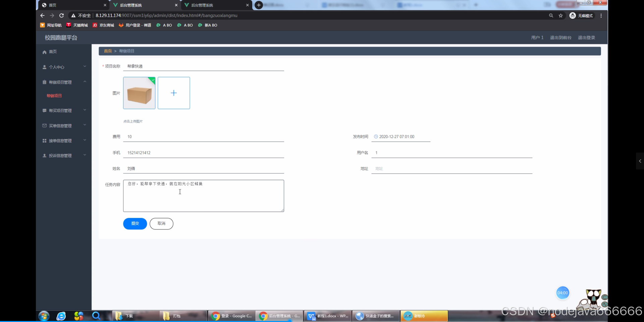The height and width of the screenshot is (322, 644).
Task: Click the 姓名 input field
Action: [x=204, y=168]
